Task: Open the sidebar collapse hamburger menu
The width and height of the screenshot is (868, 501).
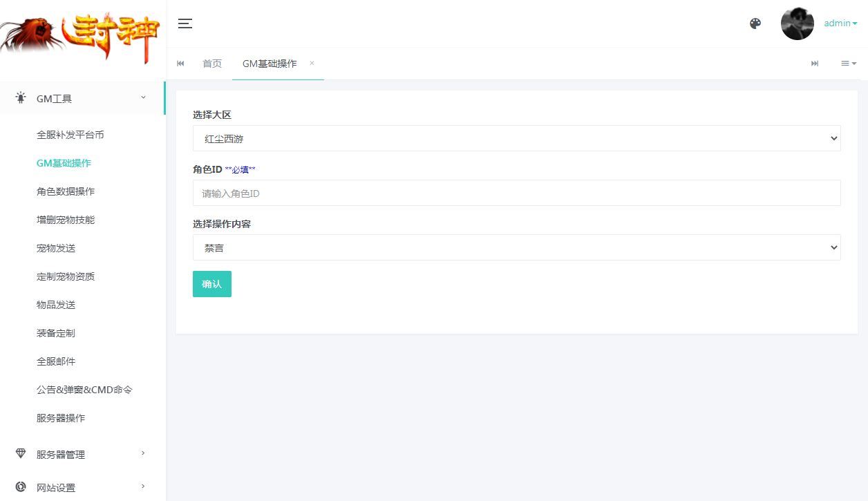Action: (x=185, y=23)
